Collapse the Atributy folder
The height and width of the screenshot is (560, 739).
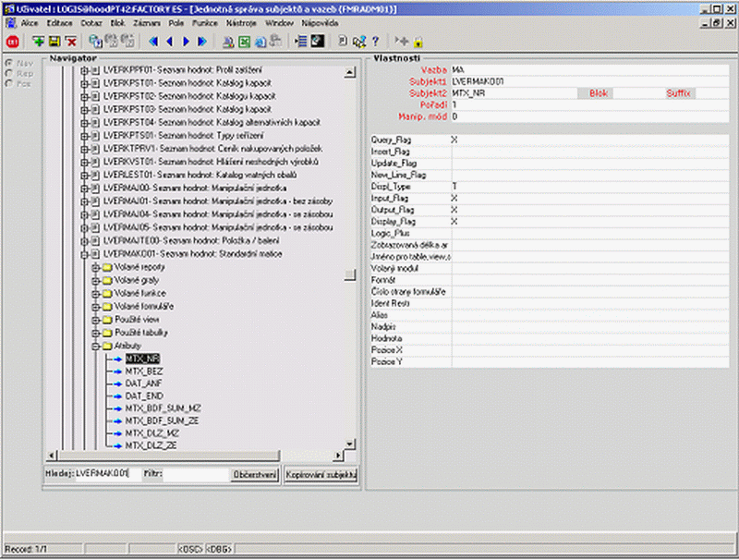(96, 346)
